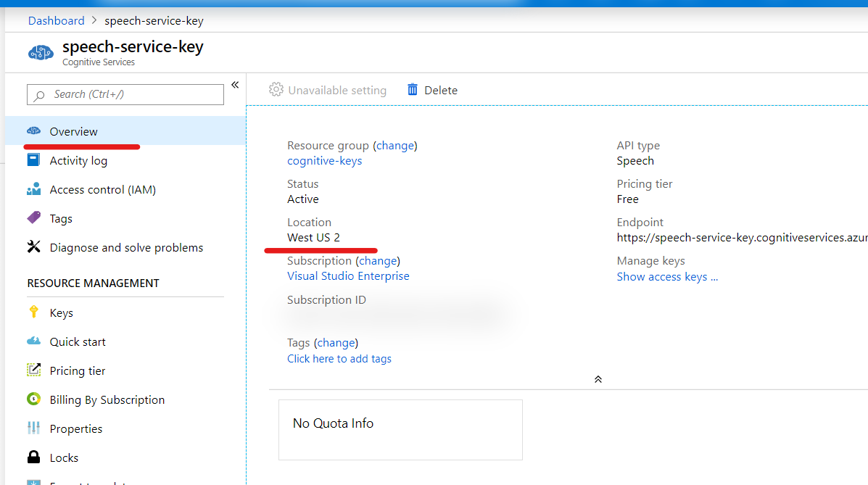Screen dimensions: 868x485
Task: Collapse the sidebar with double chevron
Action: [x=235, y=85]
